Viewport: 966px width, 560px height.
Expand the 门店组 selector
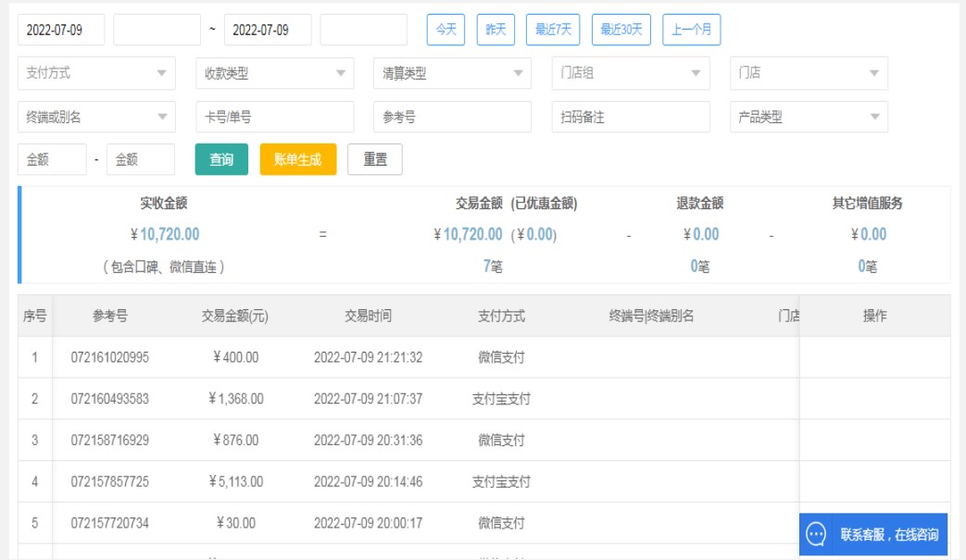click(x=630, y=73)
